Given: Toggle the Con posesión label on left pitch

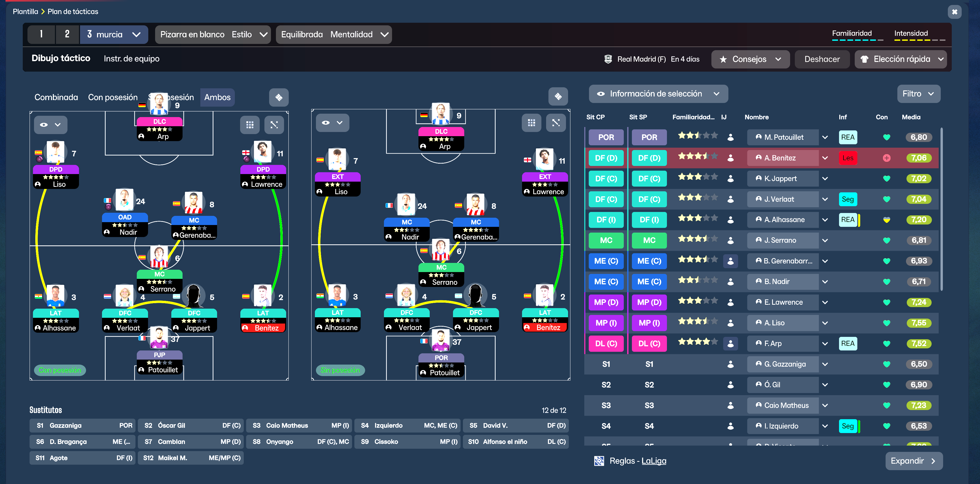Looking at the screenshot, I should 60,370.
